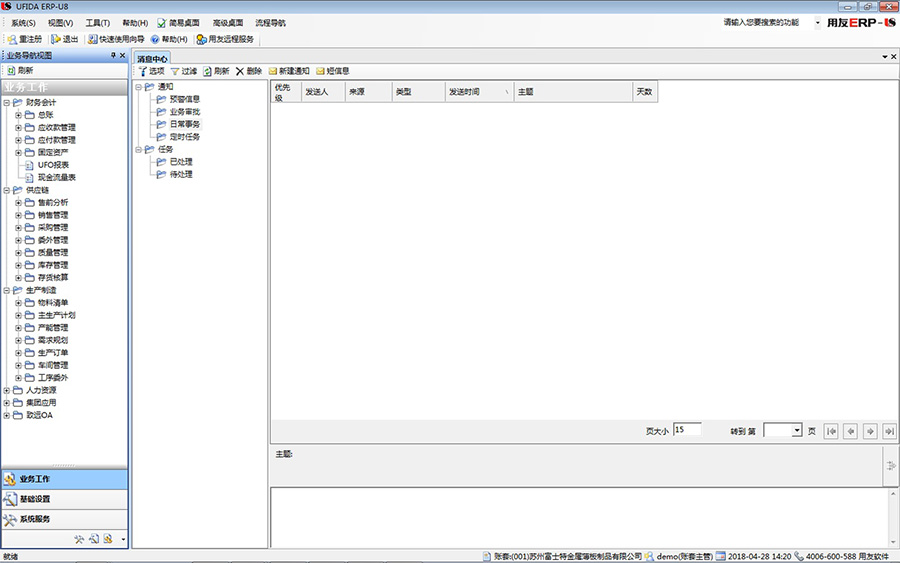Launch 用友远程服务 remote service
Image resolution: width=900 pixels, height=563 pixels.
(201, 39)
